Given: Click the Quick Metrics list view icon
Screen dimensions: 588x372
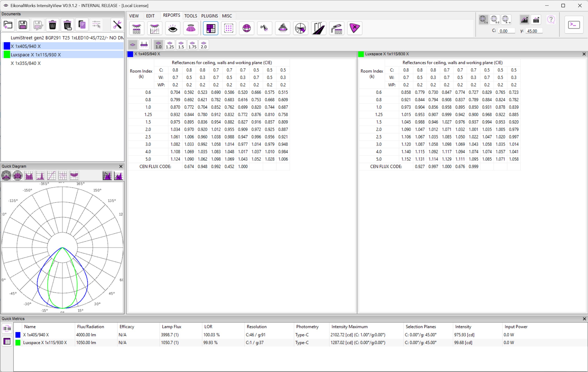Looking at the screenshot, I should click(7, 328).
